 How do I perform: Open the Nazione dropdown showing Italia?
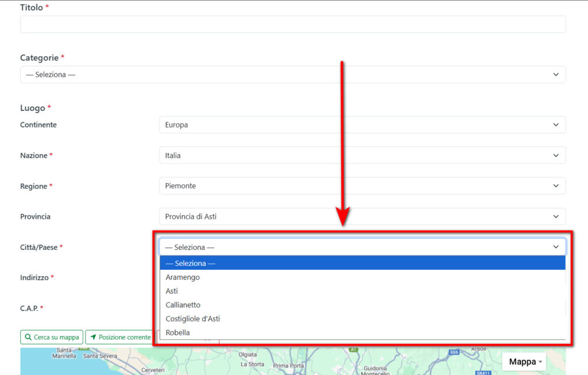pos(362,155)
